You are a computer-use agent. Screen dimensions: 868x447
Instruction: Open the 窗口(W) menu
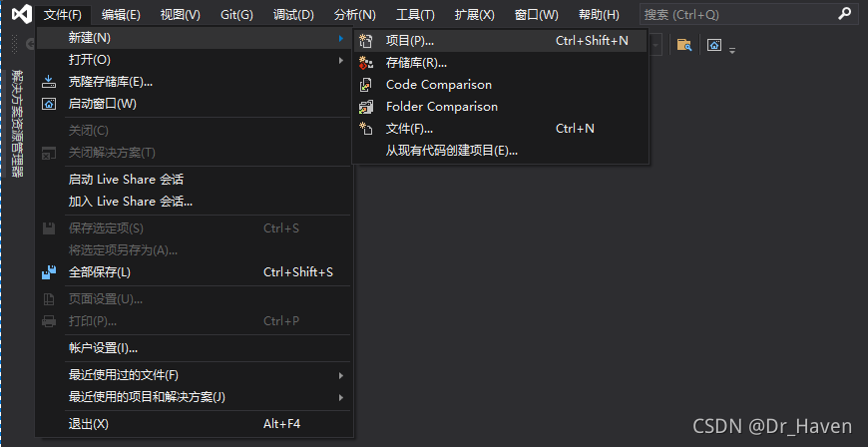(537, 15)
